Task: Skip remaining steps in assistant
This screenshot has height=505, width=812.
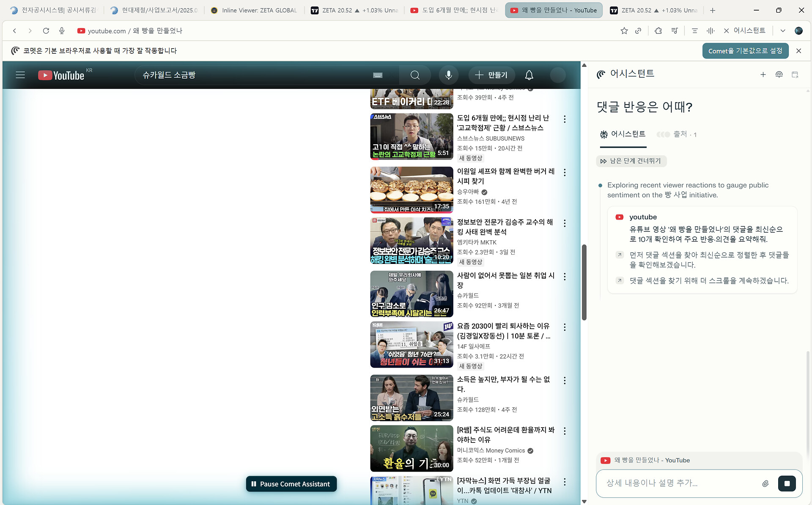Action: coord(631,161)
